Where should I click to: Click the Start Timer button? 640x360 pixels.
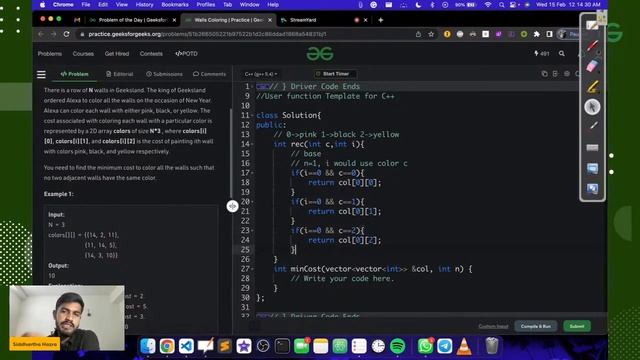(335, 74)
